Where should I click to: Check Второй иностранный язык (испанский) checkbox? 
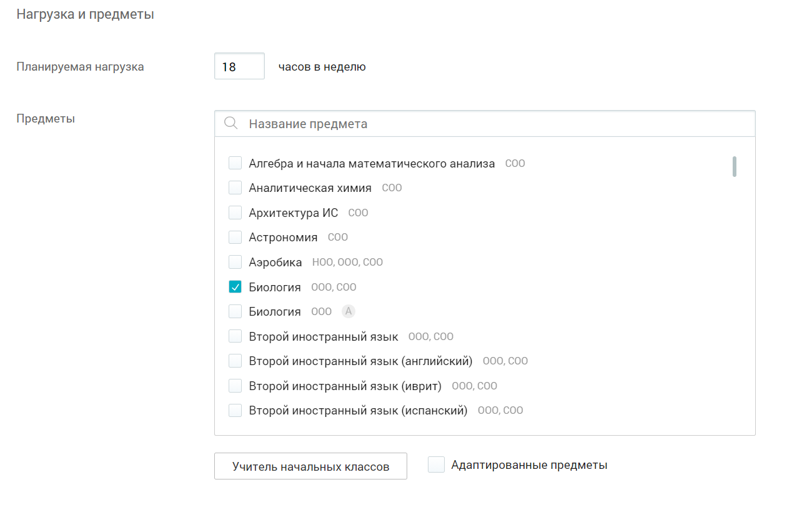click(x=235, y=411)
